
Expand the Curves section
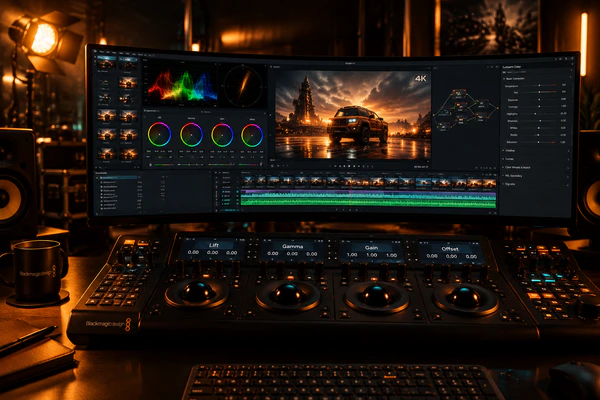(x=504, y=159)
